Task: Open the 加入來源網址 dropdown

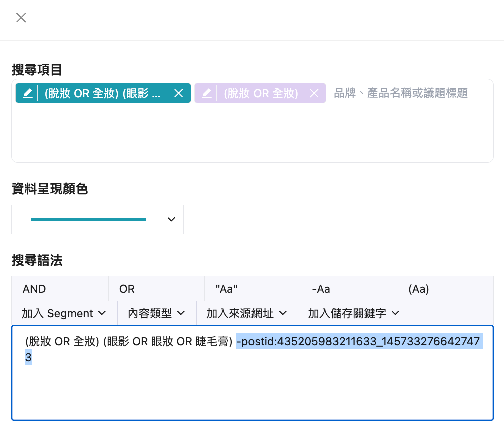Action: coord(247,313)
